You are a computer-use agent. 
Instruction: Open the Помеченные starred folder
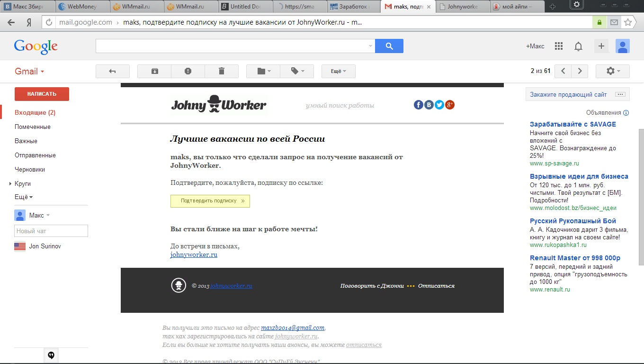click(33, 127)
